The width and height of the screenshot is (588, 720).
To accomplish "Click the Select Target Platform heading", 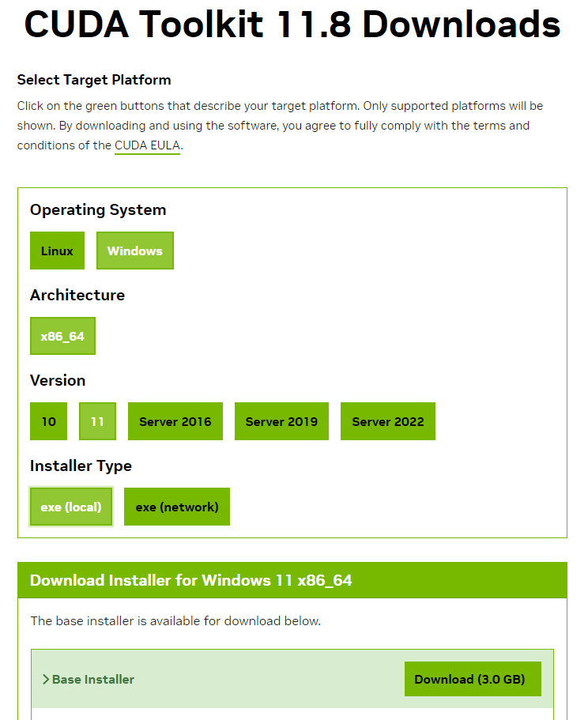I will click(93, 80).
